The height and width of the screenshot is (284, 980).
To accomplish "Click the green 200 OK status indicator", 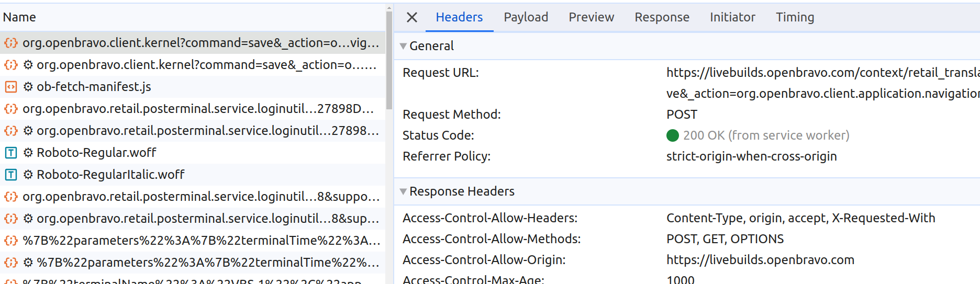I will [x=672, y=135].
